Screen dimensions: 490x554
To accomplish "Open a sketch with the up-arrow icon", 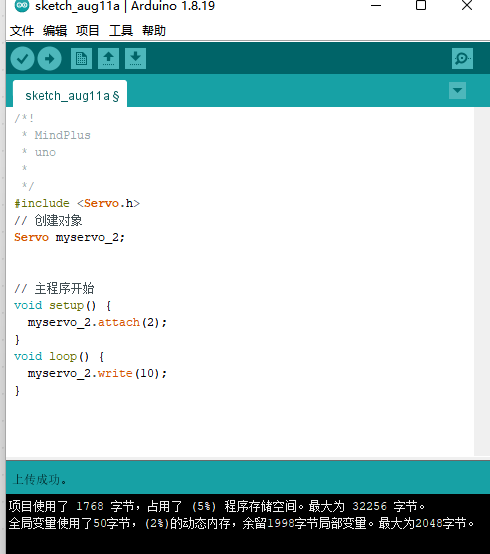I will tap(108, 59).
